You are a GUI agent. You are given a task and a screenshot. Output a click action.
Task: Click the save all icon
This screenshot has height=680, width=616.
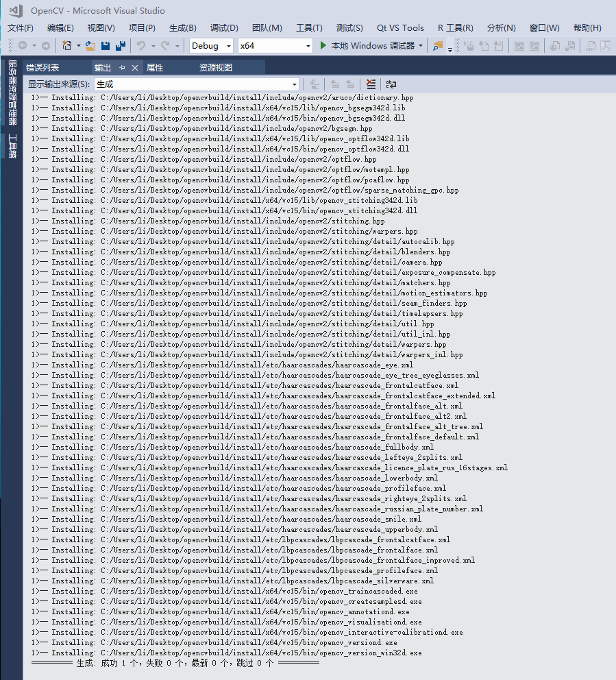pyautogui.click(x=121, y=45)
